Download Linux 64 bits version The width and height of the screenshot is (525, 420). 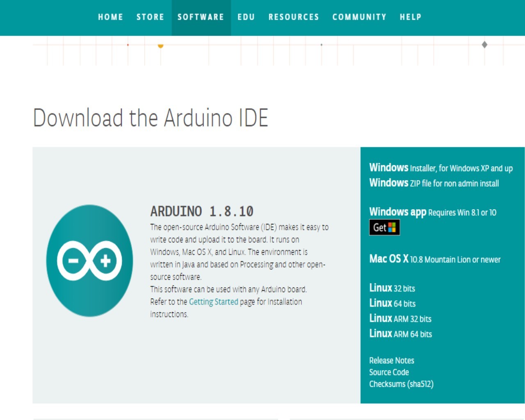click(392, 304)
